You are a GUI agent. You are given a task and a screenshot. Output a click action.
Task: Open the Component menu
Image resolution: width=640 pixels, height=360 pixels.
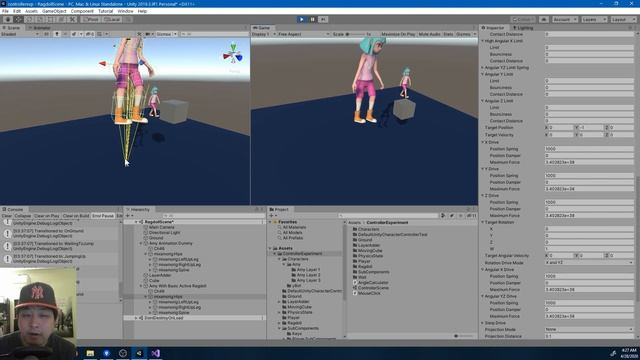(x=82, y=11)
